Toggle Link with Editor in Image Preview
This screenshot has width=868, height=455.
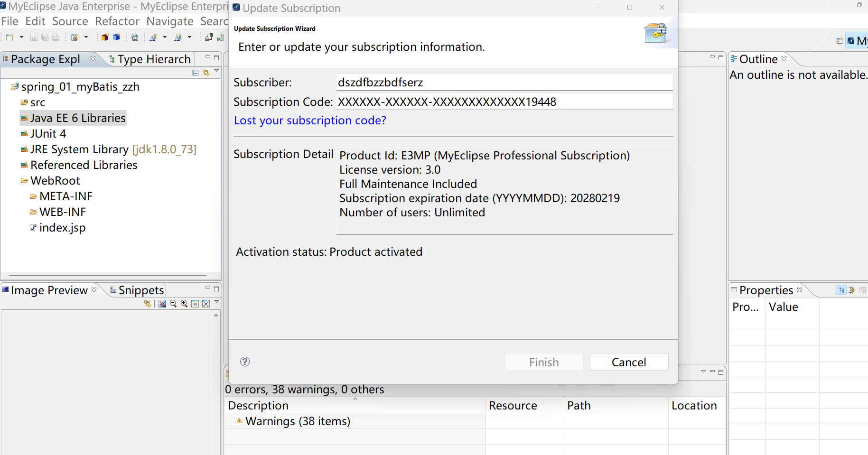pyautogui.click(x=148, y=304)
